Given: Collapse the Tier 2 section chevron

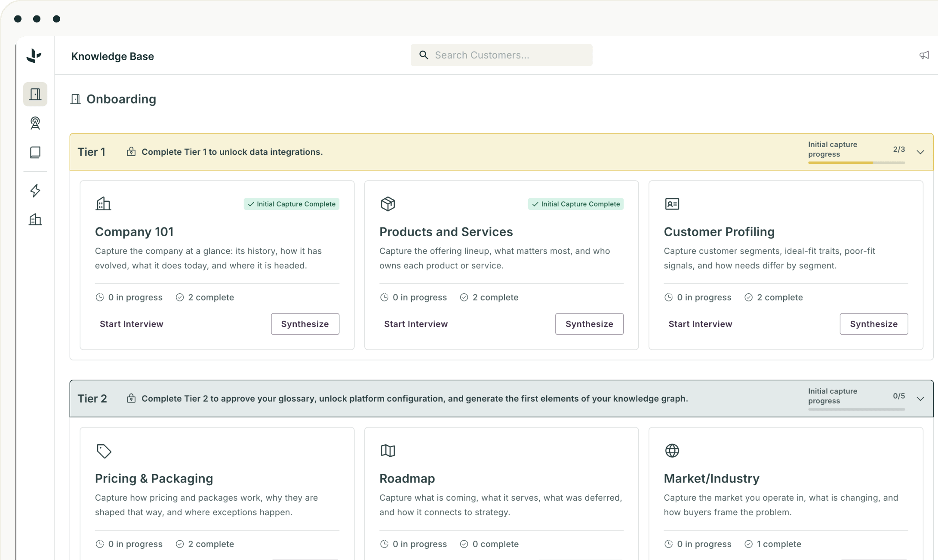Looking at the screenshot, I should (920, 399).
